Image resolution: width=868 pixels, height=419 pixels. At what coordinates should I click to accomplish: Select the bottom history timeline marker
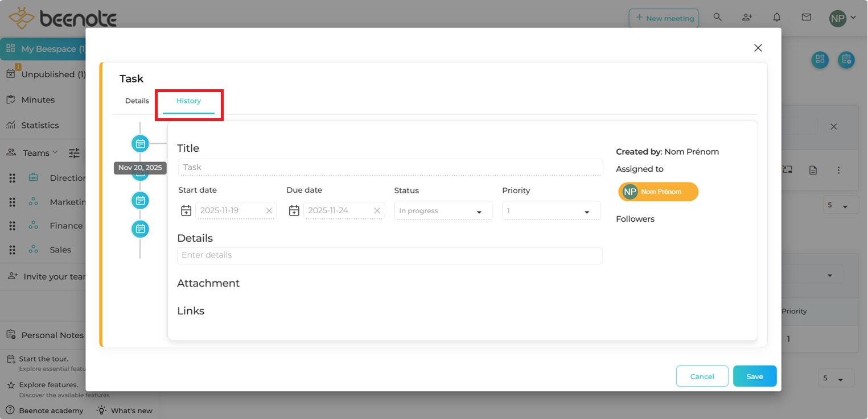(x=140, y=229)
